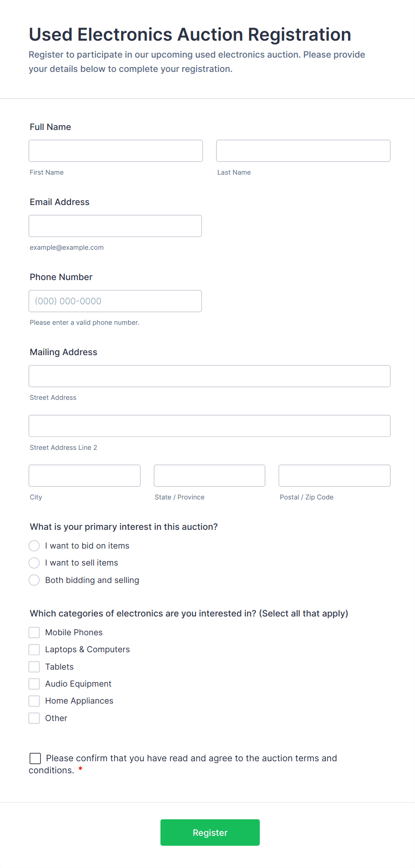Click the City input field
This screenshot has width=415, height=868.
pos(84,476)
